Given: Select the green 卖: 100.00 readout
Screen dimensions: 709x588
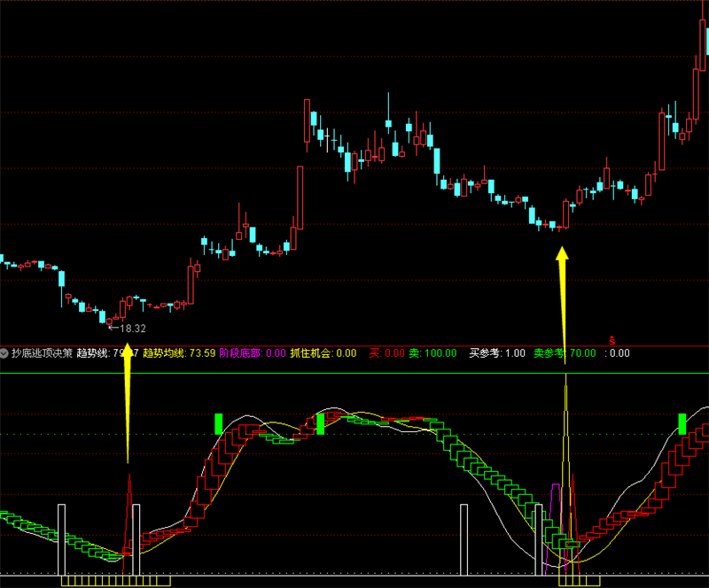Looking at the screenshot, I should click(x=432, y=353).
